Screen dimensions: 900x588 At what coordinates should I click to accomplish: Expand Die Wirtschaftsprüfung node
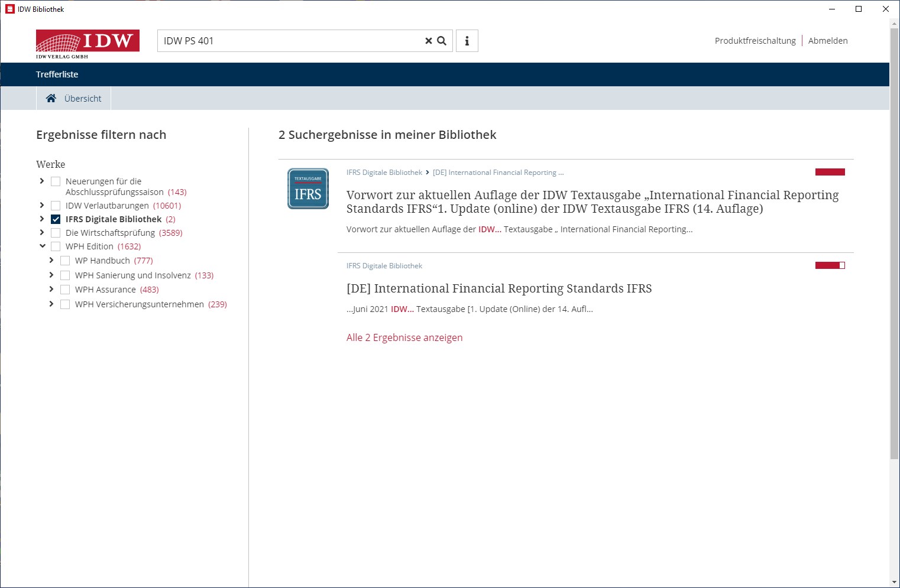pyautogui.click(x=42, y=232)
